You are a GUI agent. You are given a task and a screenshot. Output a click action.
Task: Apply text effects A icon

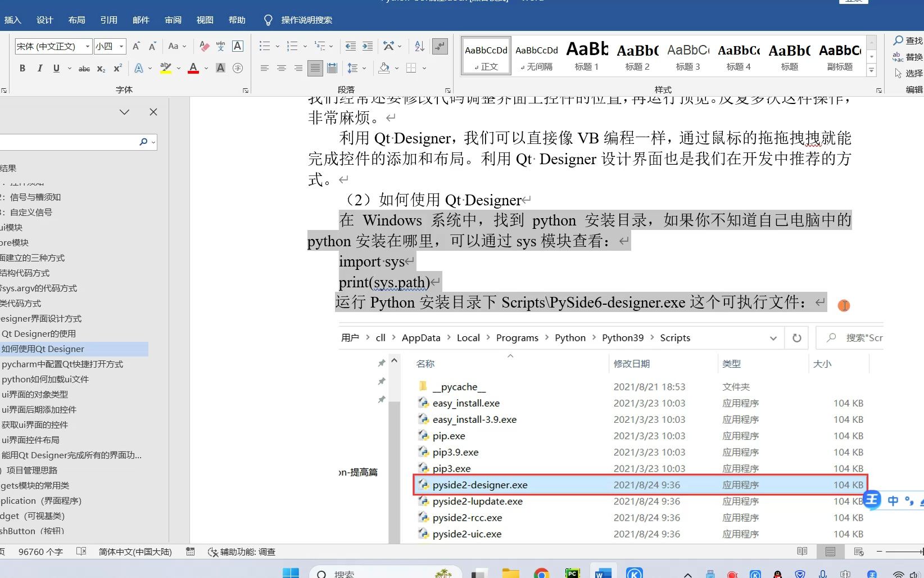point(138,68)
